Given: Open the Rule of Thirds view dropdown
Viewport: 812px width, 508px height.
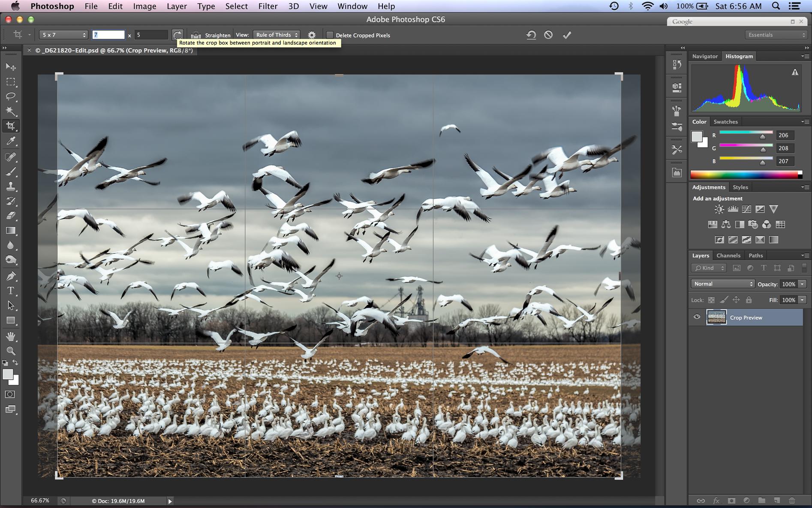Looking at the screenshot, I should [x=277, y=35].
